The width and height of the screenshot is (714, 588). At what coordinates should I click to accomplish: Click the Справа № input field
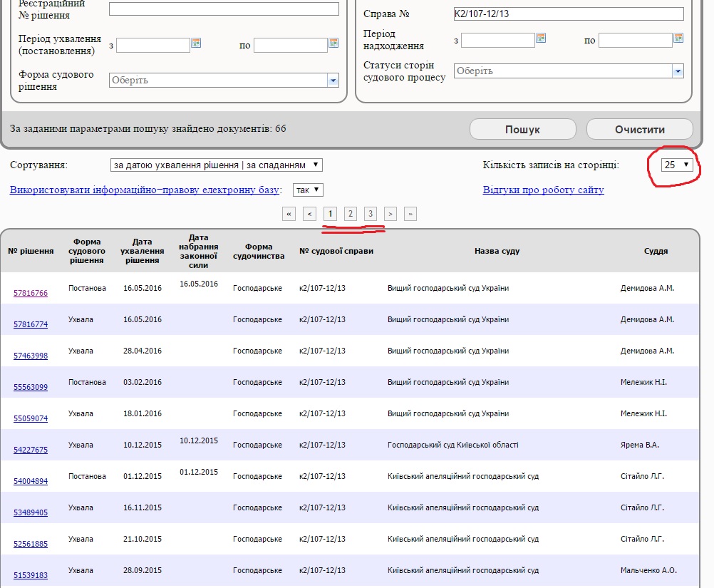click(568, 14)
